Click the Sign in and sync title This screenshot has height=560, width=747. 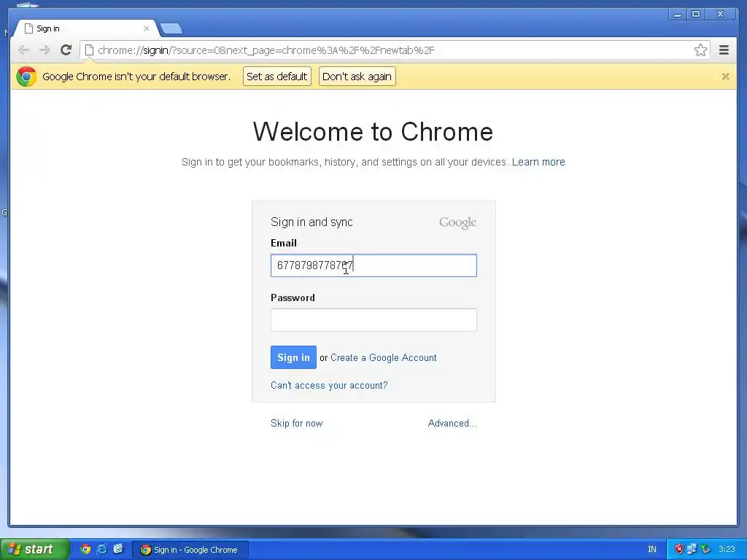point(311,222)
